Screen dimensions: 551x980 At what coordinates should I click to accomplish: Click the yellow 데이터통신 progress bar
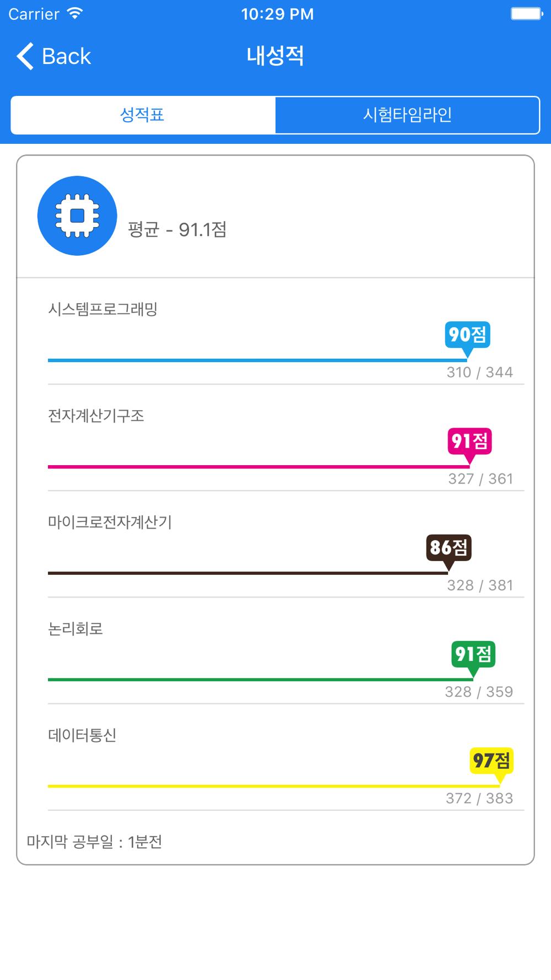274,786
